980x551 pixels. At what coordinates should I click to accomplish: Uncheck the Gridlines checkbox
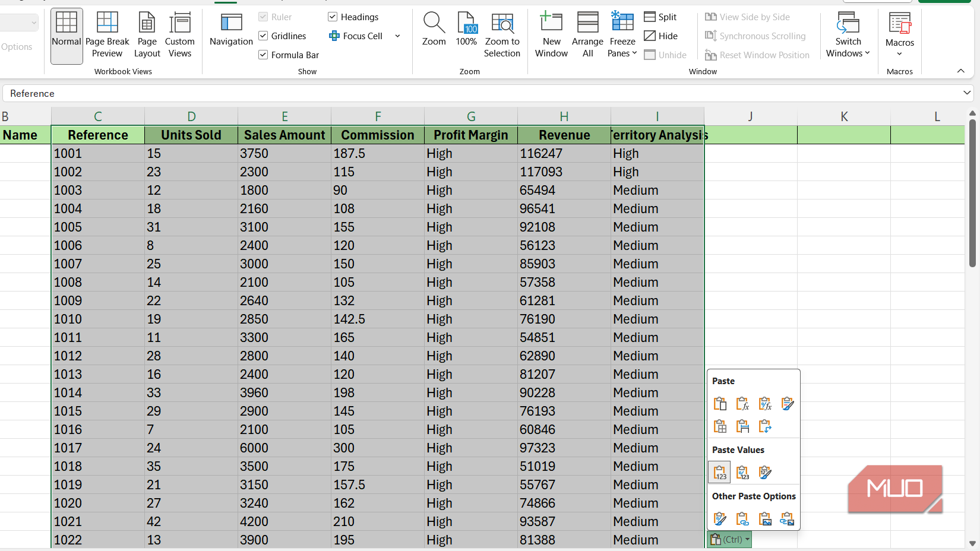click(263, 36)
